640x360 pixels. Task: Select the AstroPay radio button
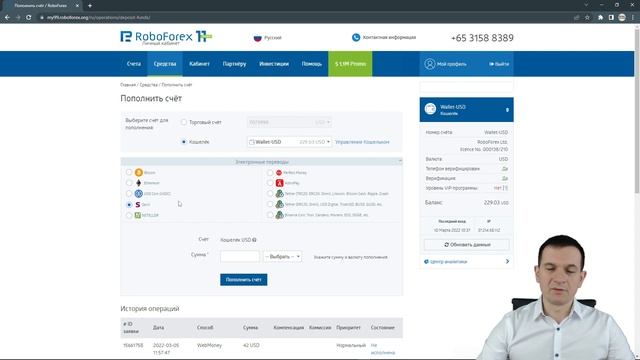(270, 183)
